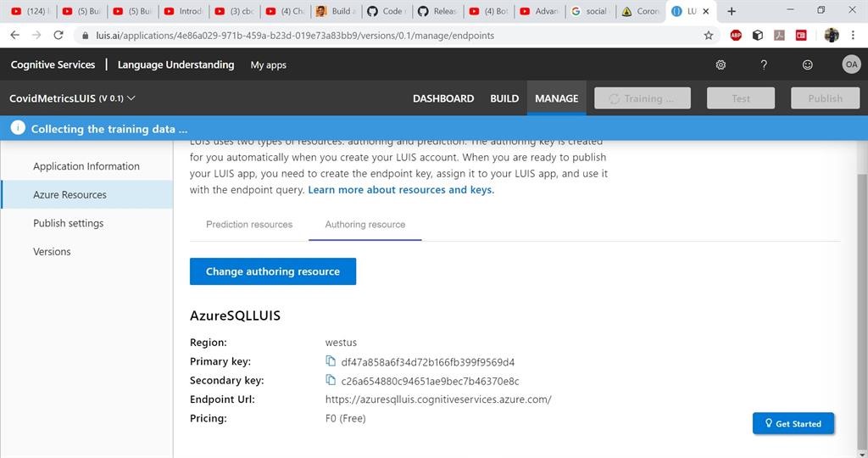Open the BUILD section
Screen dimensions: 868x458
(x=504, y=98)
